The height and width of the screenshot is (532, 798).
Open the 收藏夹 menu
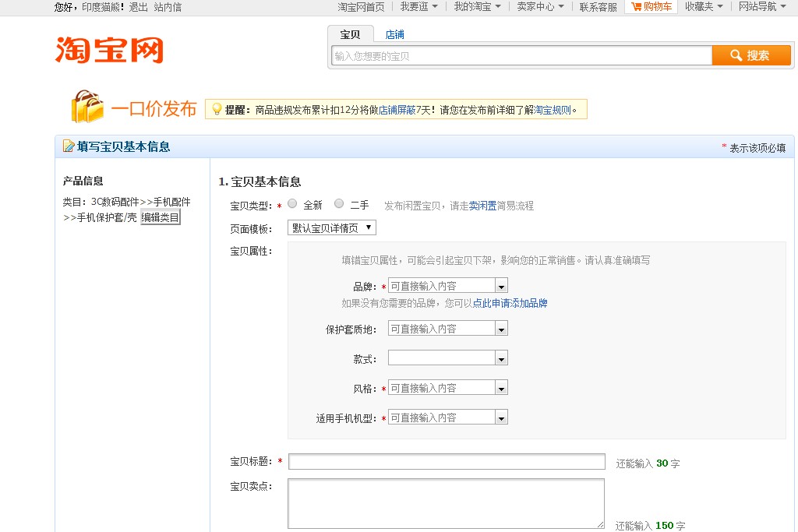704,6
